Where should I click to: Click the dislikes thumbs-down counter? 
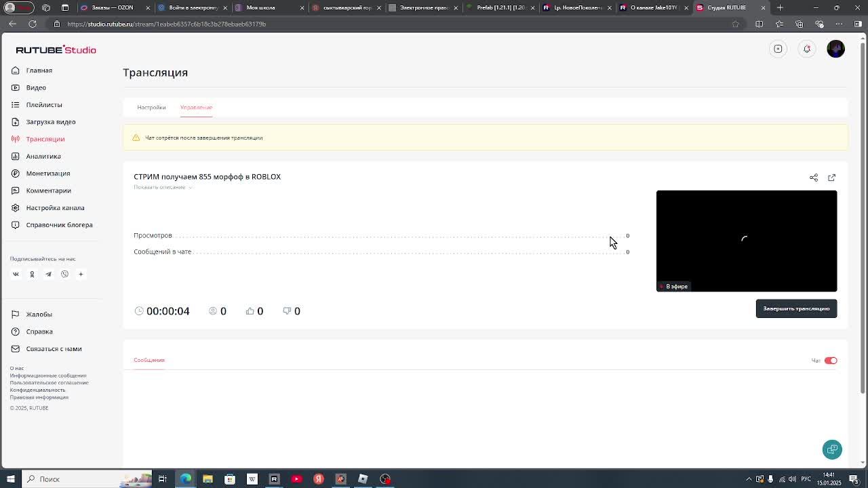[292, 311]
